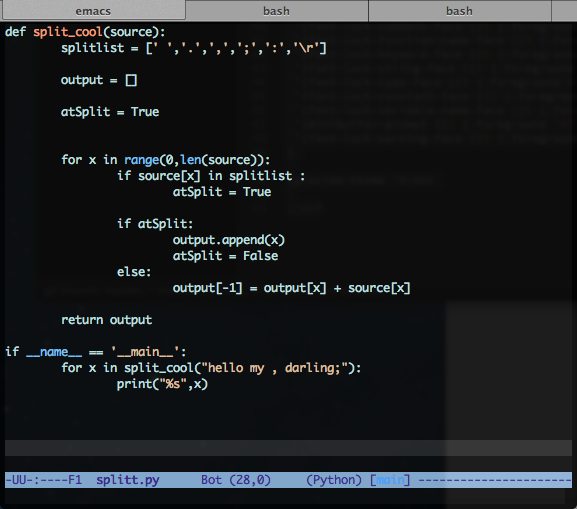Screen dimensions: 577x509
Task: Switch to the first bash tab
Action: [x=276, y=10]
